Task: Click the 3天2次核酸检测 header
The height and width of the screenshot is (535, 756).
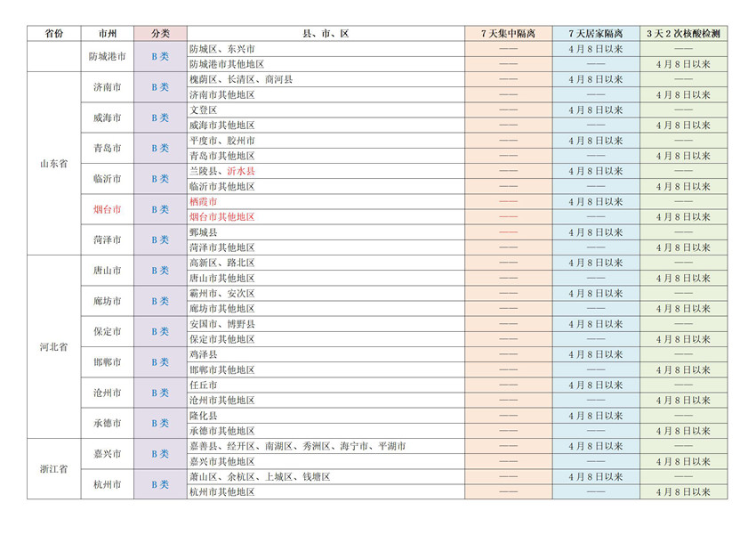Action: [683, 33]
